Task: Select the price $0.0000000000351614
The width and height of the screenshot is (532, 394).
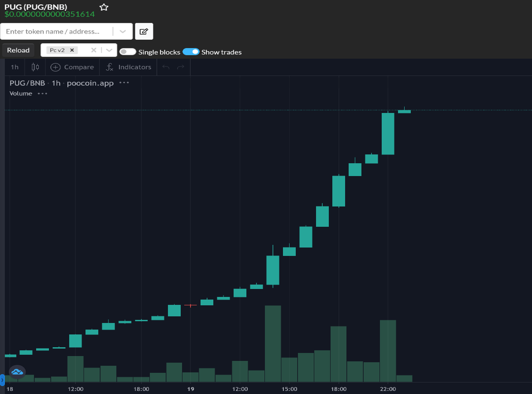Action: point(50,14)
